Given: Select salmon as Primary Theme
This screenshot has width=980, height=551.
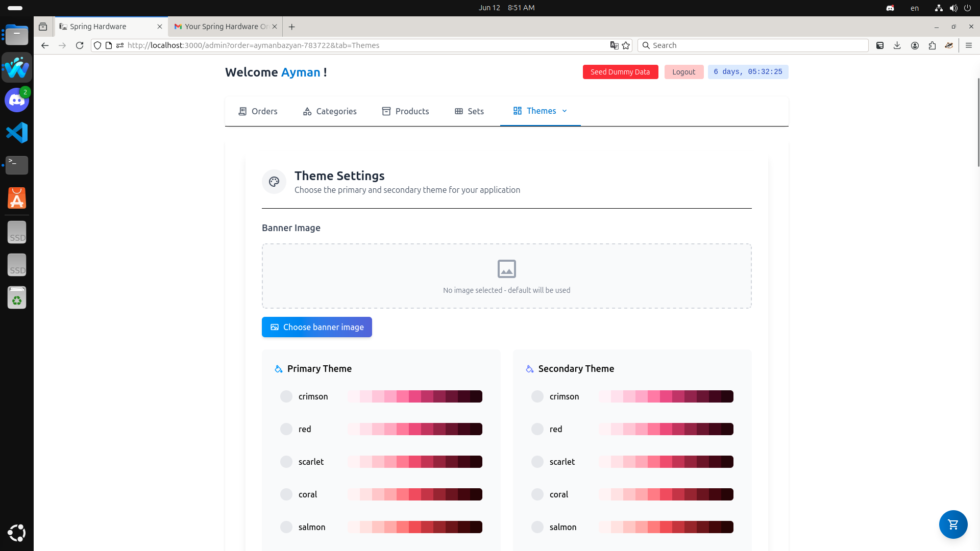Looking at the screenshot, I should pyautogui.click(x=286, y=527).
